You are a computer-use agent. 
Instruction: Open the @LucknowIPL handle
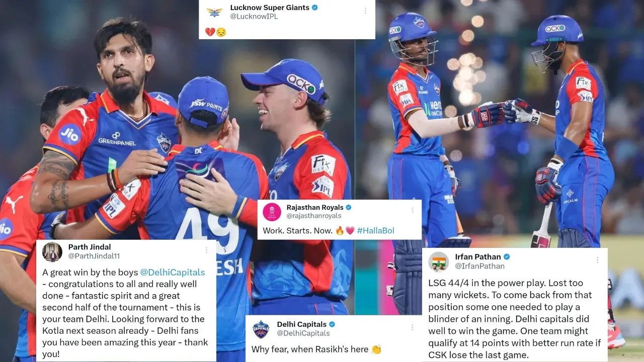tap(254, 17)
